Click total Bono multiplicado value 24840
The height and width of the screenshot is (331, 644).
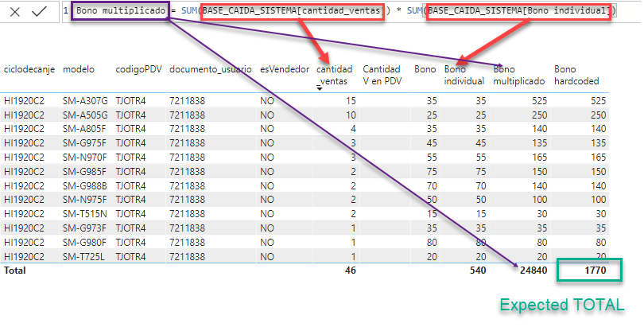pos(533,271)
